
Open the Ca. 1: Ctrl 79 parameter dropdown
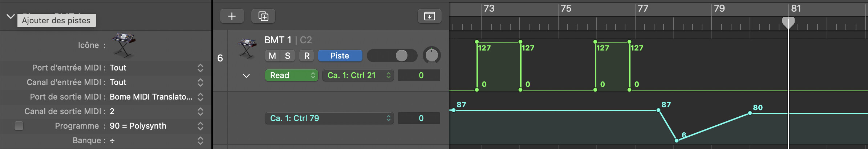pos(329,118)
